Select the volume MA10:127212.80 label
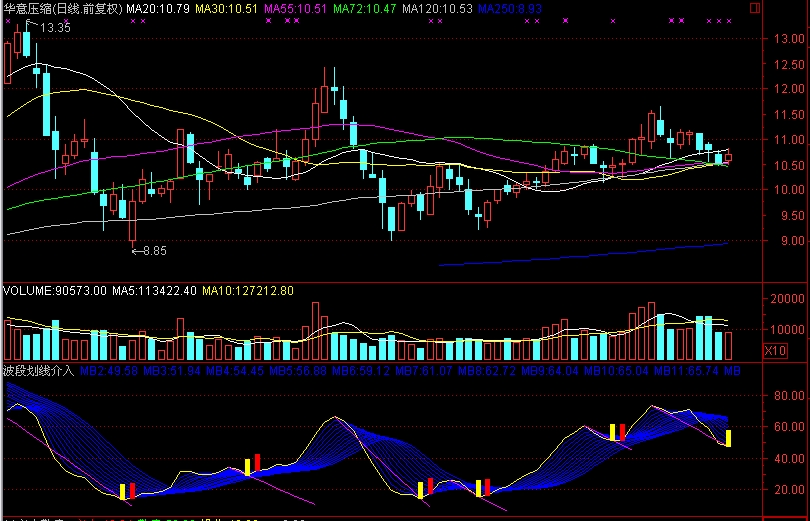This screenshot has width=810, height=521. click(249, 291)
